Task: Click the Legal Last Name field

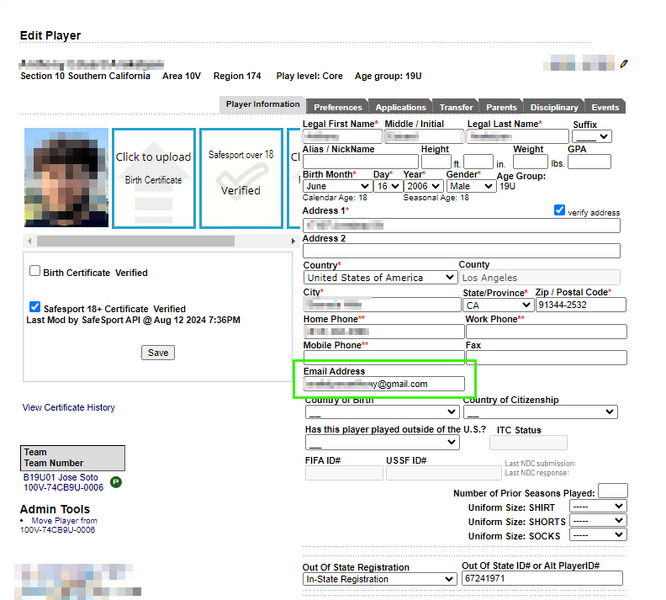Action: (x=517, y=137)
